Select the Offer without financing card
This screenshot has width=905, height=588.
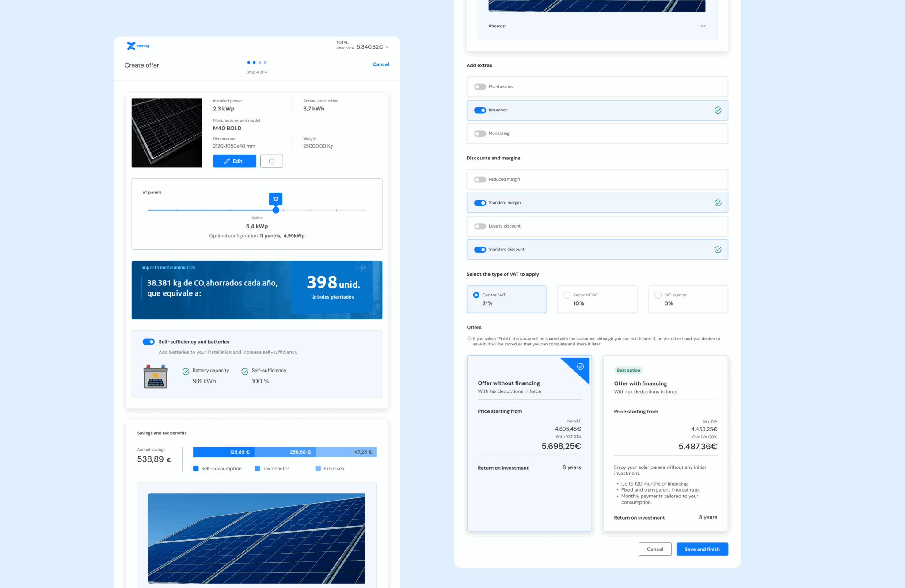pyautogui.click(x=529, y=443)
